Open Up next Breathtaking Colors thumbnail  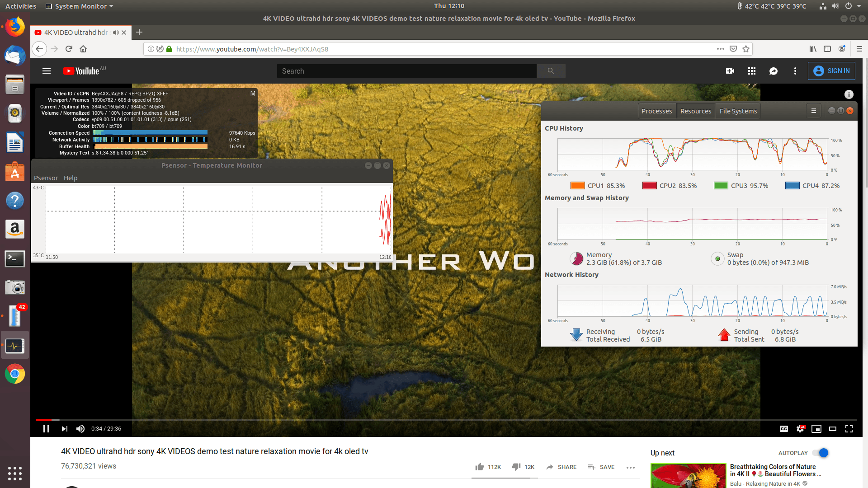689,476
